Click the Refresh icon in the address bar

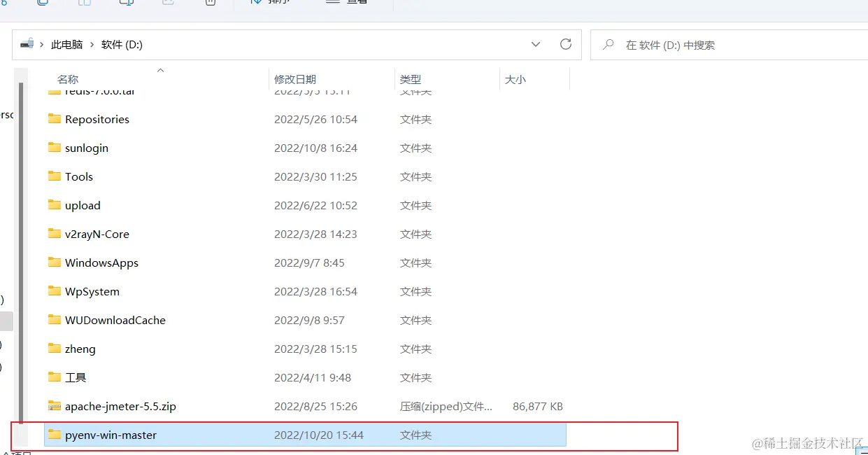click(566, 43)
